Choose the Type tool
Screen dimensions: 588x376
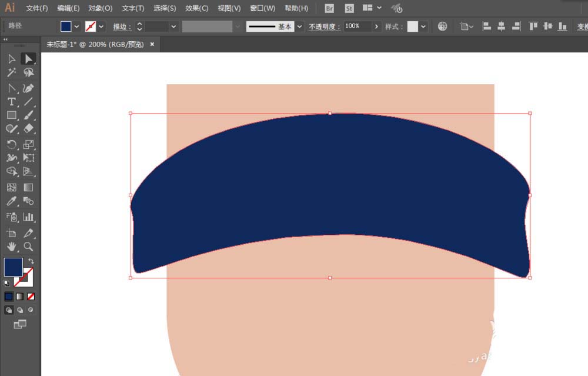pos(12,101)
